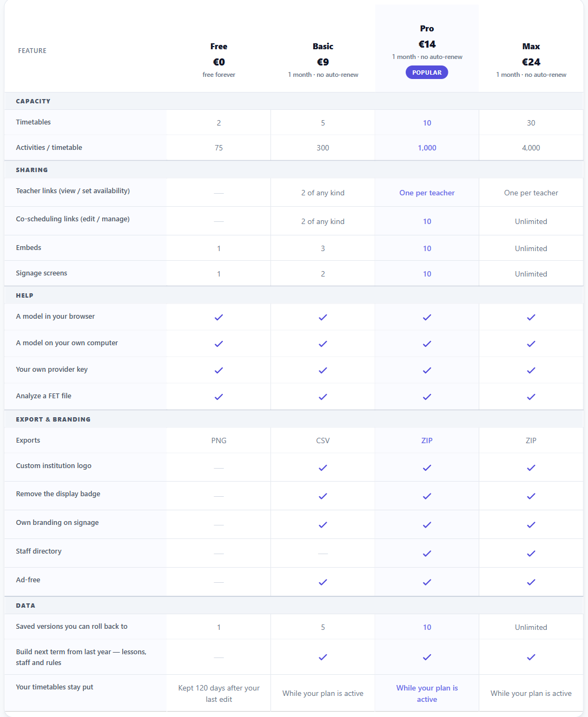Click the Pro plan 'ZIP' export value
Screen dimensions: 588x717
[x=427, y=440]
